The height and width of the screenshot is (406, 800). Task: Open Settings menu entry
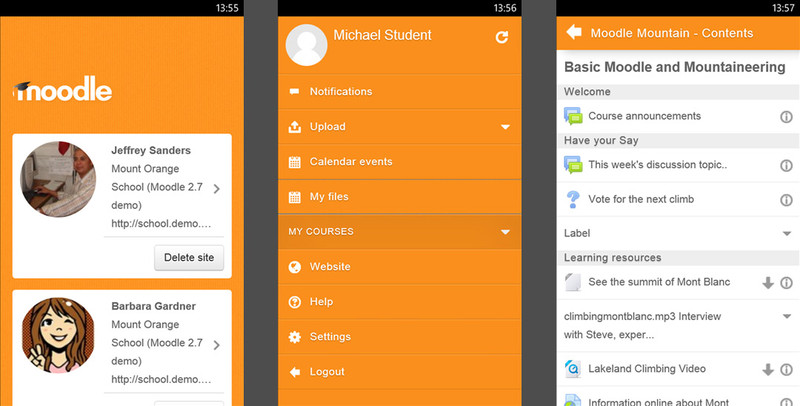point(399,337)
